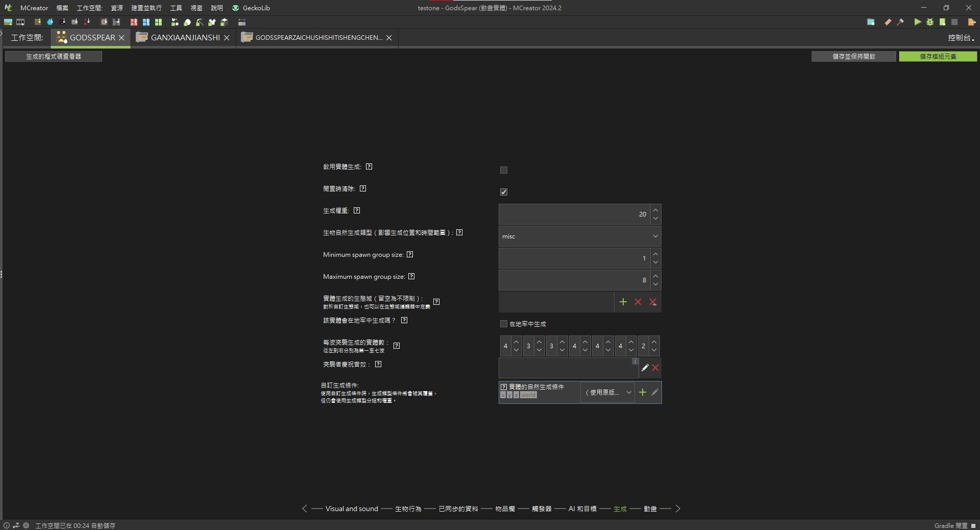Run the Minecraft client

pos(918,22)
